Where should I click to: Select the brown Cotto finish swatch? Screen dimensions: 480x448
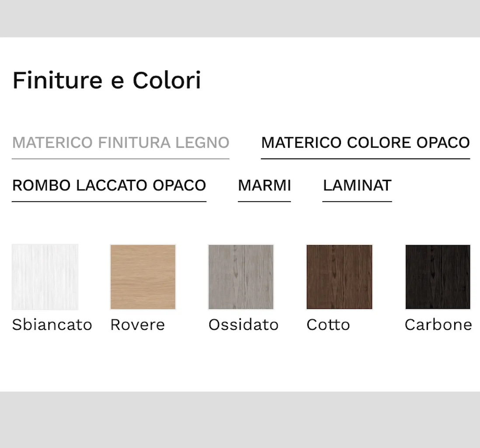pyautogui.click(x=339, y=277)
